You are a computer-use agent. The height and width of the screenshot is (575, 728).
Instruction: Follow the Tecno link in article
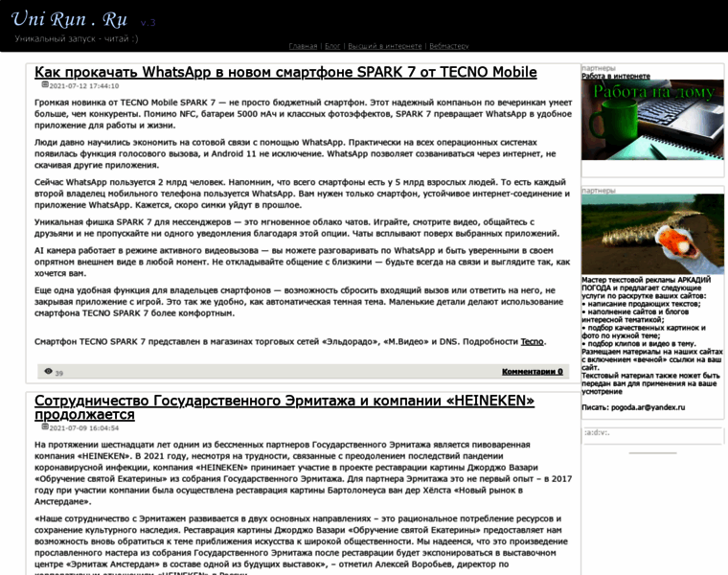click(532, 341)
